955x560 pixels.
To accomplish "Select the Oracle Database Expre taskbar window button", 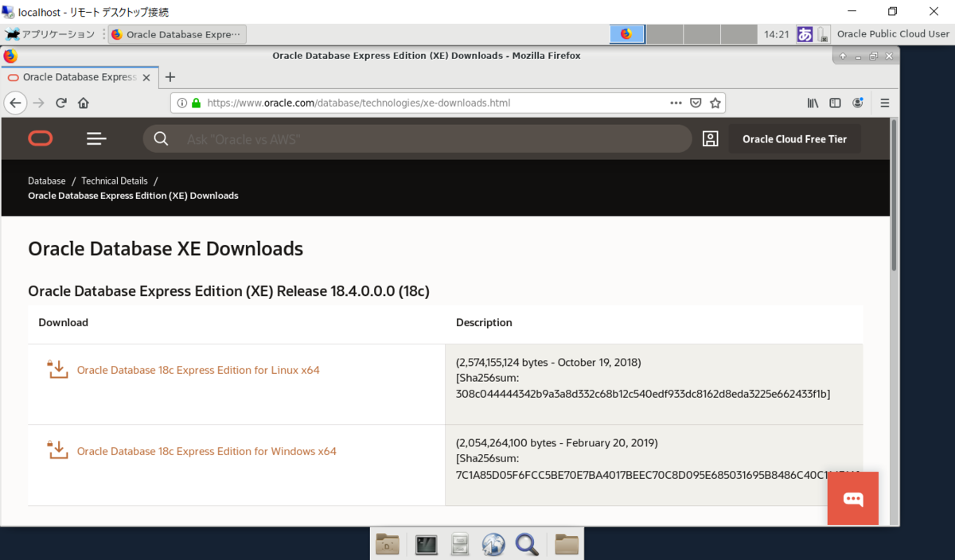I will [x=177, y=34].
